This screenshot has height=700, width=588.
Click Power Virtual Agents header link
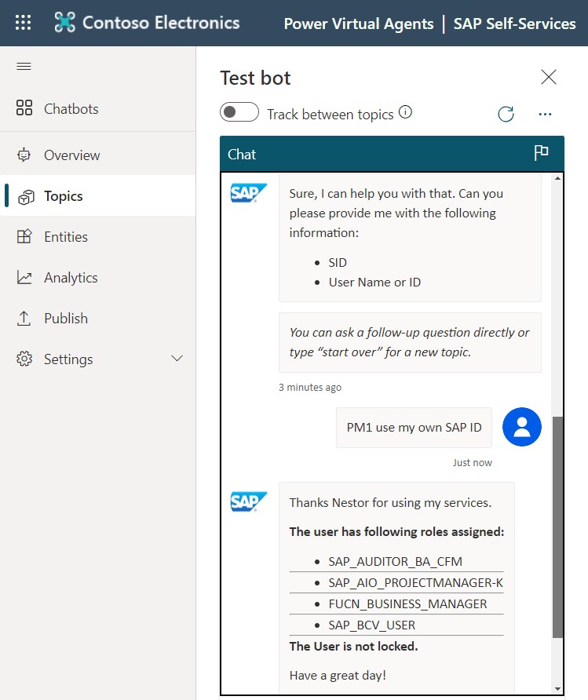point(359,24)
